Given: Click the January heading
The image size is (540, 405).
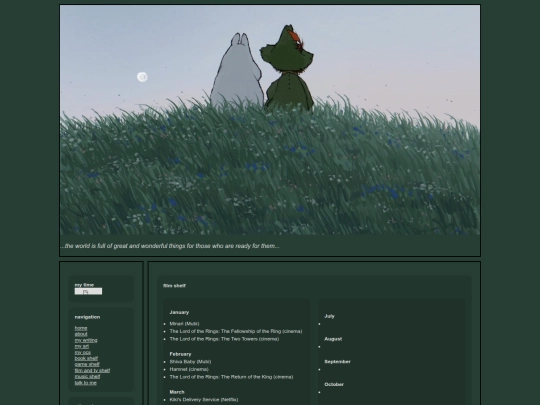Looking at the screenshot, I should tap(179, 312).
